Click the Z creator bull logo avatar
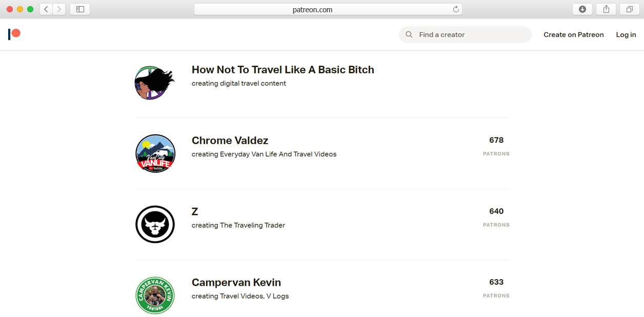644x317 pixels. [155, 224]
